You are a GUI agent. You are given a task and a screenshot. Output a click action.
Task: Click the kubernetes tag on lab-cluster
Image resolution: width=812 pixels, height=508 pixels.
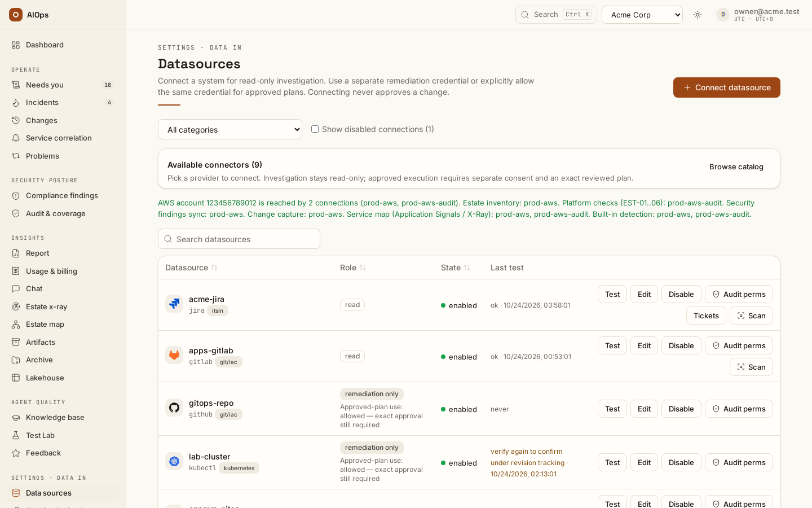pyautogui.click(x=239, y=468)
